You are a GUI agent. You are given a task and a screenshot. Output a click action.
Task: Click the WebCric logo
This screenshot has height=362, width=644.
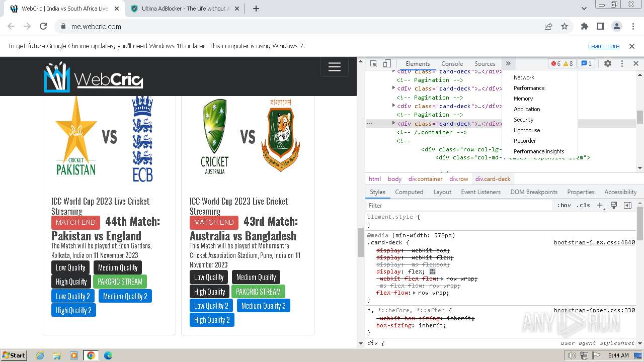click(94, 77)
